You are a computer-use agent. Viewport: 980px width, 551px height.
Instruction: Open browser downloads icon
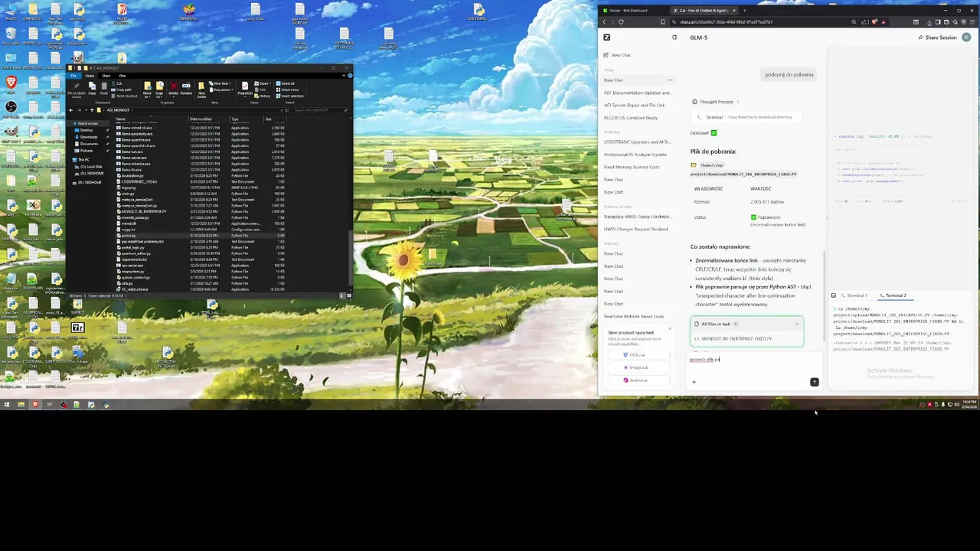click(929, 21)
